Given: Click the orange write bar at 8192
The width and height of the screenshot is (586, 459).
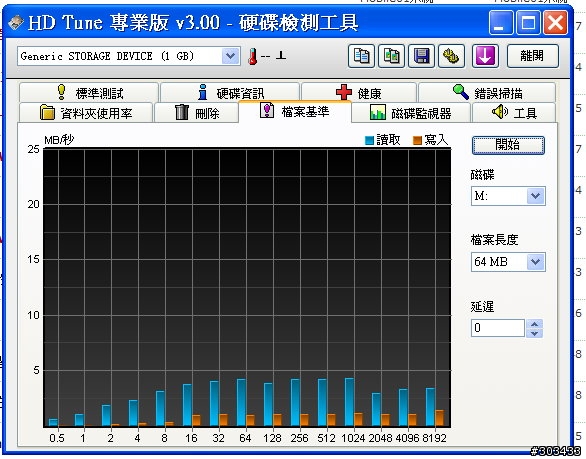Looking at the screenshot, I should pos(440,418).
